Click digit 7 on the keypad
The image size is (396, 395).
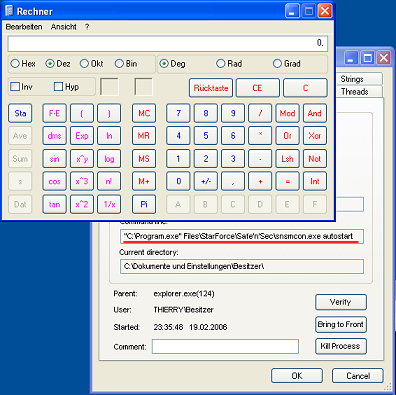(x=178, y=113)
